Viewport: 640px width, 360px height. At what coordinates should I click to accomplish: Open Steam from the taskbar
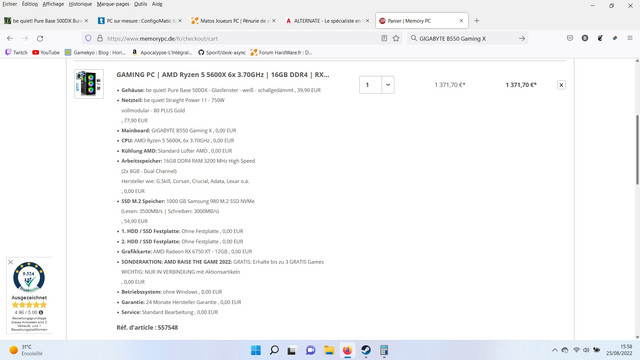[x=366, y=350]
